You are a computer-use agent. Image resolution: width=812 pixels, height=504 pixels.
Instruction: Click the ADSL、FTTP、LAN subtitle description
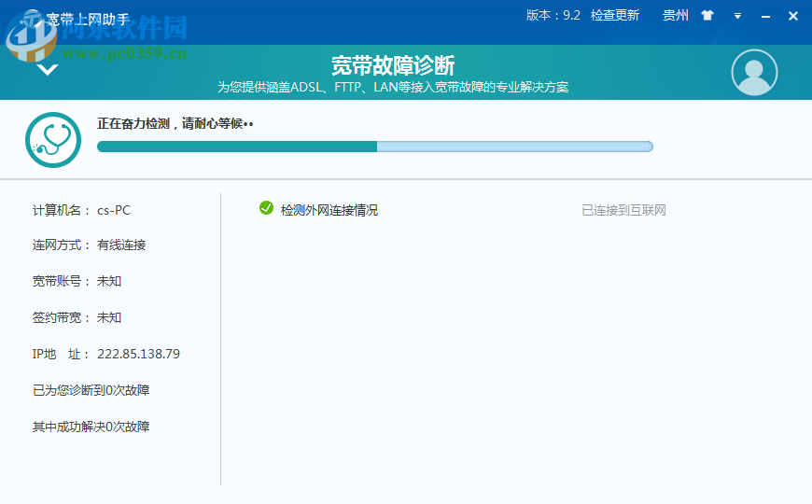(393, 87)
